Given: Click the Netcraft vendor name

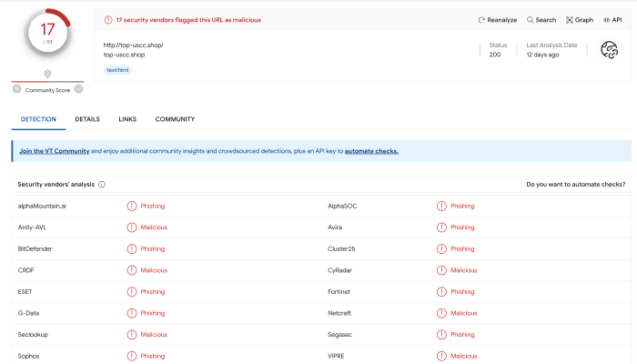Looking at the screenshot, I should tap(339, 313).
